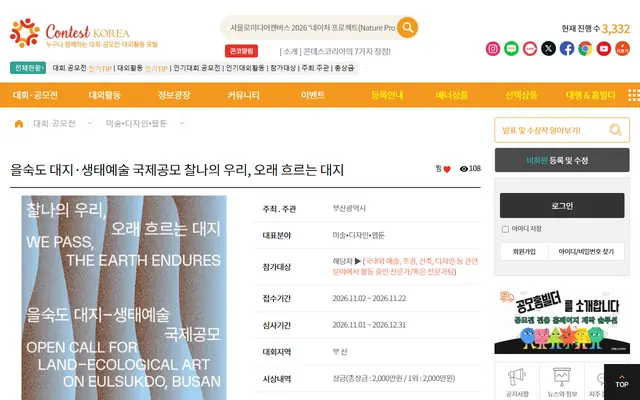Click the 부산광역시 host value
The height and width of the screenshot is (400, 640).
pos(349,209)
